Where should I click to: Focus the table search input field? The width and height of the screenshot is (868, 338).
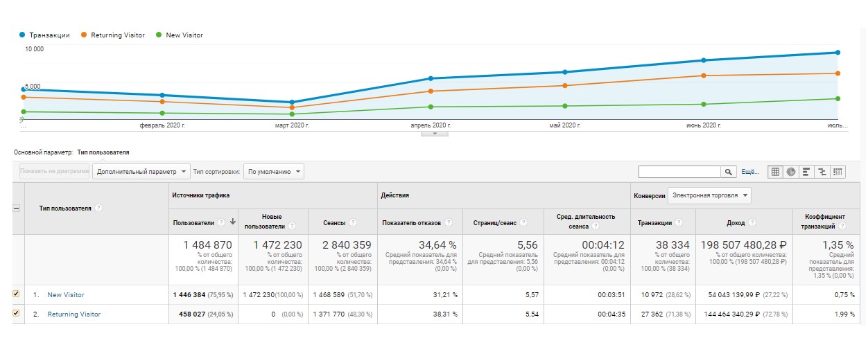click(679, 172)
